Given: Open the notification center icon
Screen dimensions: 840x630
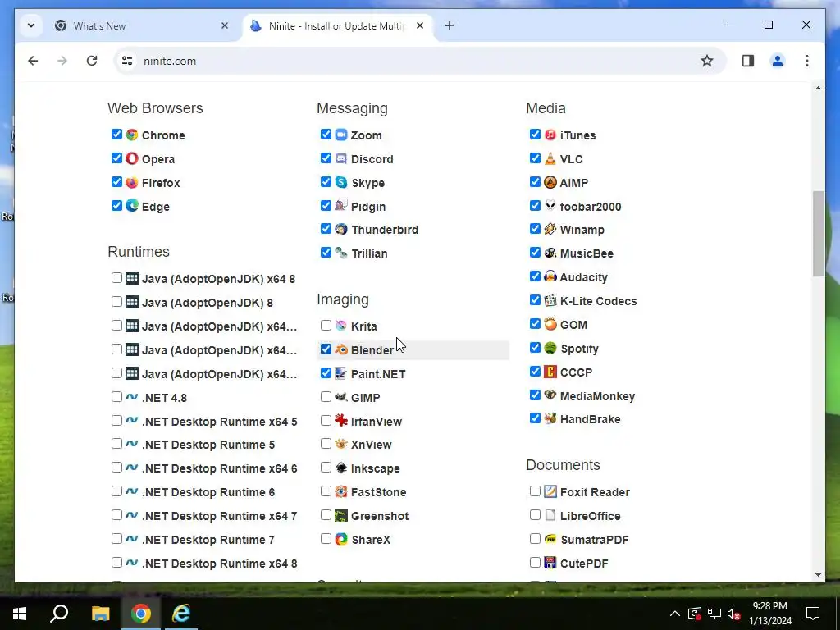Looking at the screenshot, I should coord(813,614).
